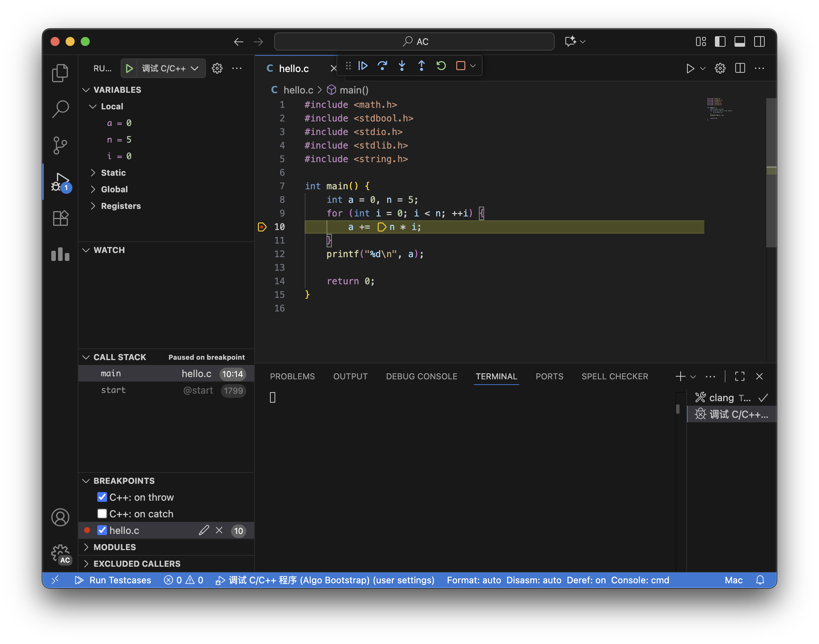Restart the debug session
The image size is (819, 644).
(441, 66)
